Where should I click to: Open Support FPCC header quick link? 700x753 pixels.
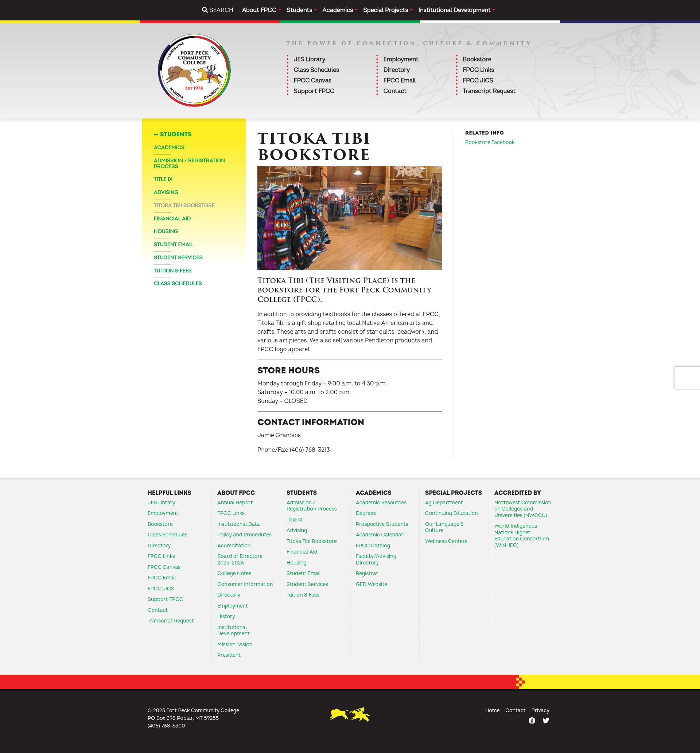tap(314, 91)
